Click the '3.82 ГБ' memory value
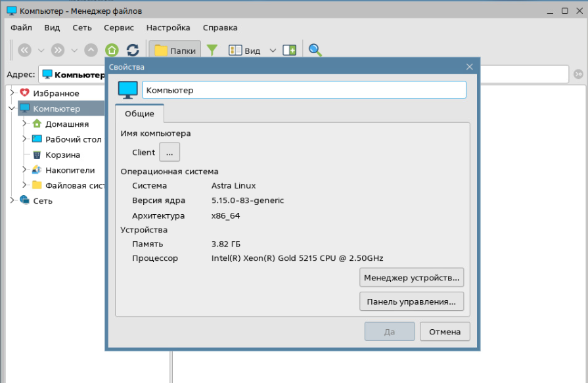 click(x=226, y=244)
